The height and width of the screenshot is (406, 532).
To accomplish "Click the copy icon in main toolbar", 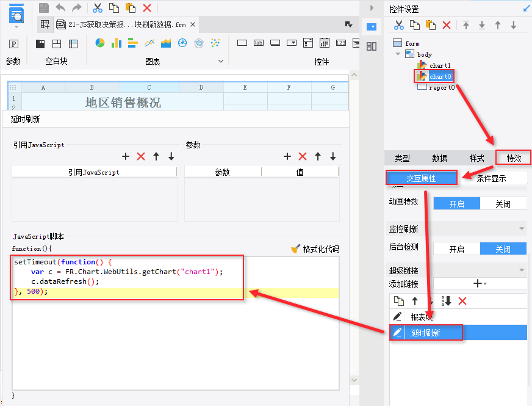I will pyautogui.click(x=114, y=8).
